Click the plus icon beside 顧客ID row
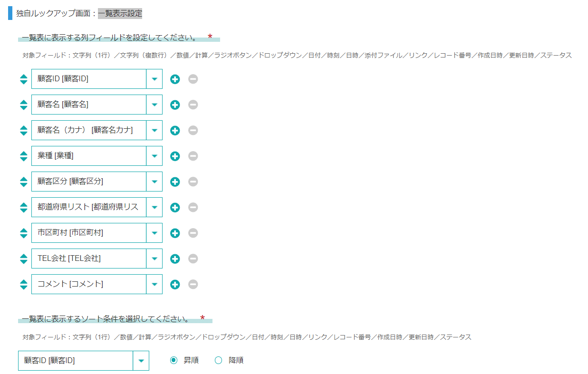 pyautogui.click(x=175, y=79)
